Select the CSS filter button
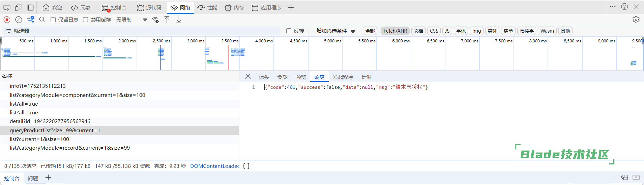The width and height of the screenshot is (644, 185). pyautogui.click(x=434, y=31)
